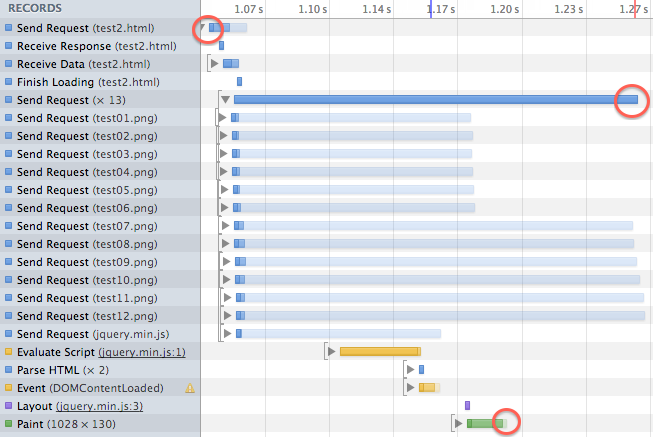Click the Finish Loading timeline bar
Image resolution: width=653 pixels, height=437 pixels.
tap(239, 81)
